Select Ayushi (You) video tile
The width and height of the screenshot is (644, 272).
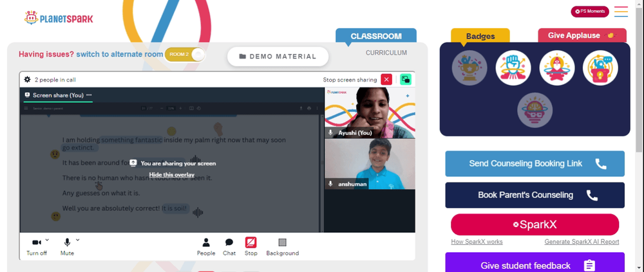pyautogui.click(x=370, y=113)
